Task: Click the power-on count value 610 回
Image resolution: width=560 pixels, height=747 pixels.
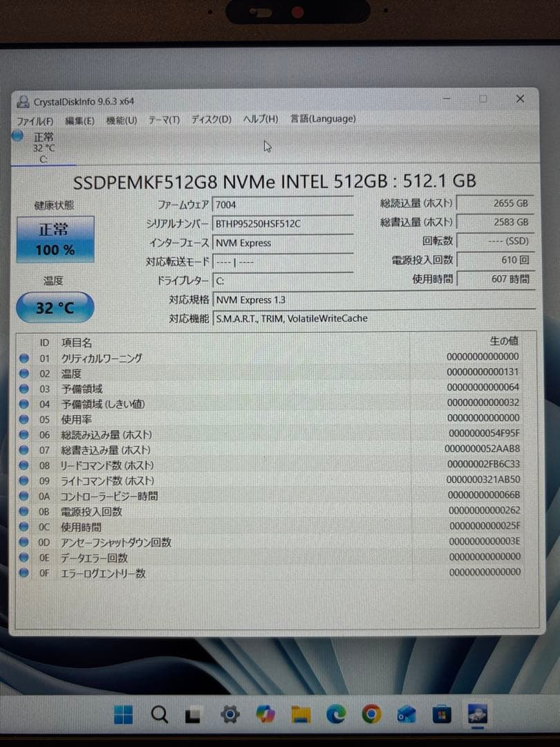Action: pyautogui.click(x=495, y=260)
